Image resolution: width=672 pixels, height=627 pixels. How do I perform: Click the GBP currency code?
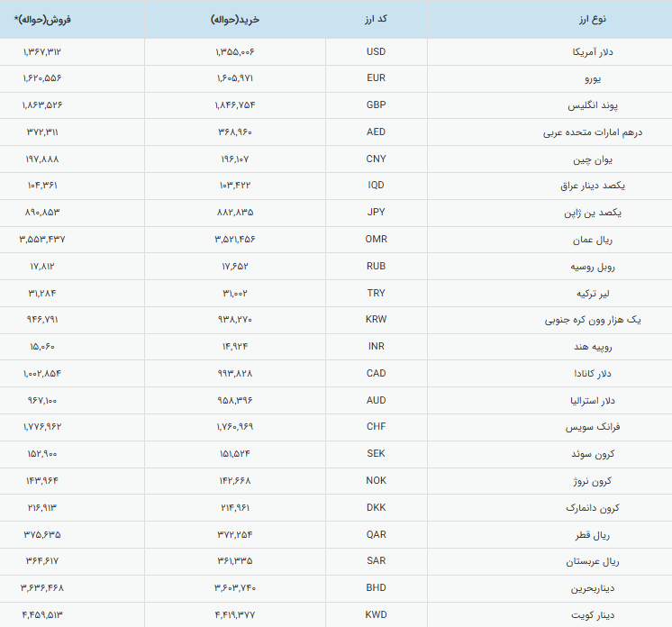click(376, 105)
